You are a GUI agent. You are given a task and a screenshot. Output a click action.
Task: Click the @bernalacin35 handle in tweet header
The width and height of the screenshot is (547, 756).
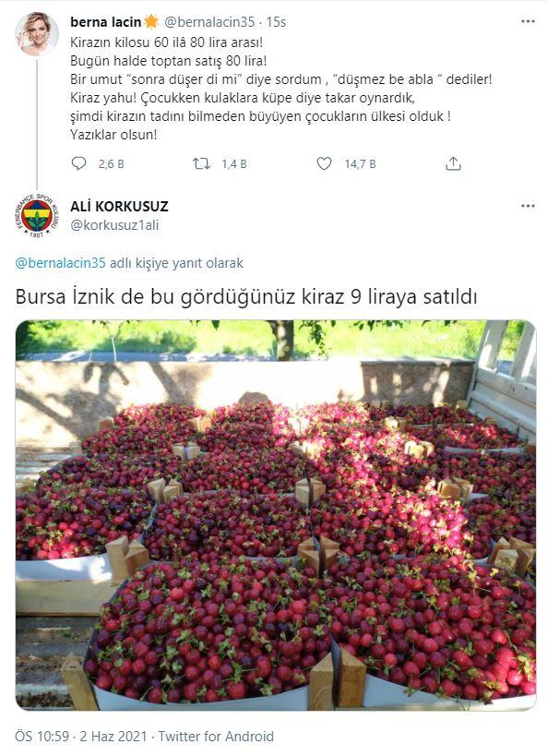[209, 22]
